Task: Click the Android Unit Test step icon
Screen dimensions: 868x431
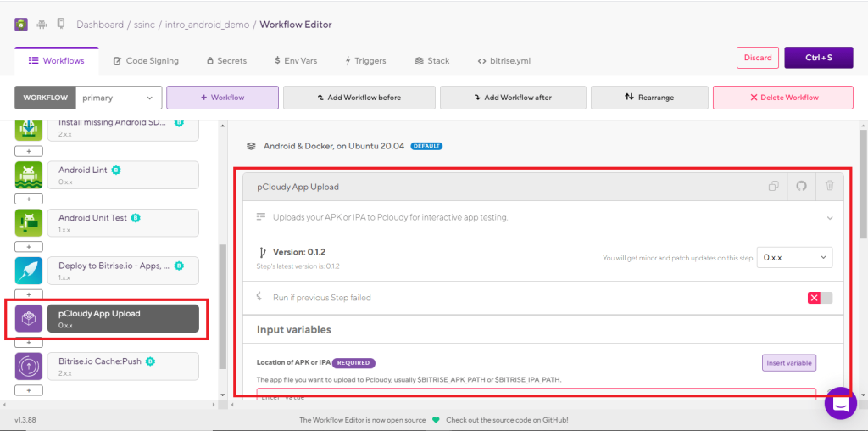Action: coord(29,222)
